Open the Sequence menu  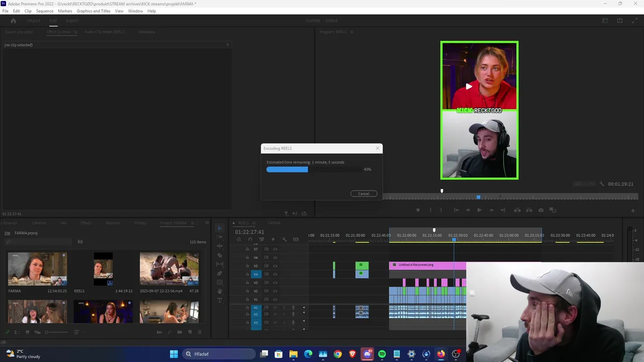click(45, 11)
